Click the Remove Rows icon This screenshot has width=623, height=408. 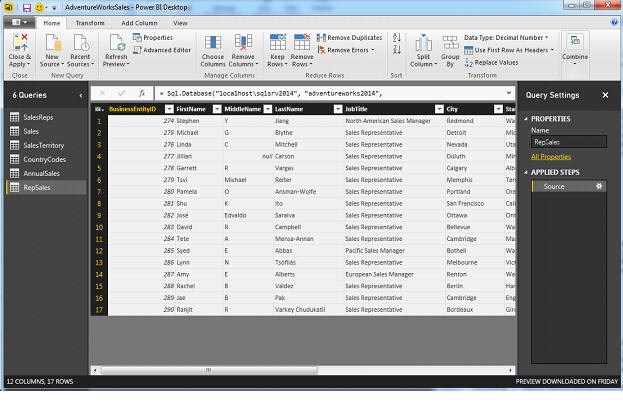tap(302, 43)
